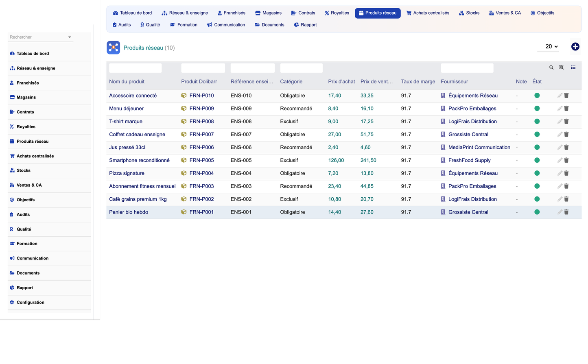This screenshot has height=364, width=588.
Task: Click trash icon for Pizza signature row
Action: pyautogui.click(x=566, y=173)
